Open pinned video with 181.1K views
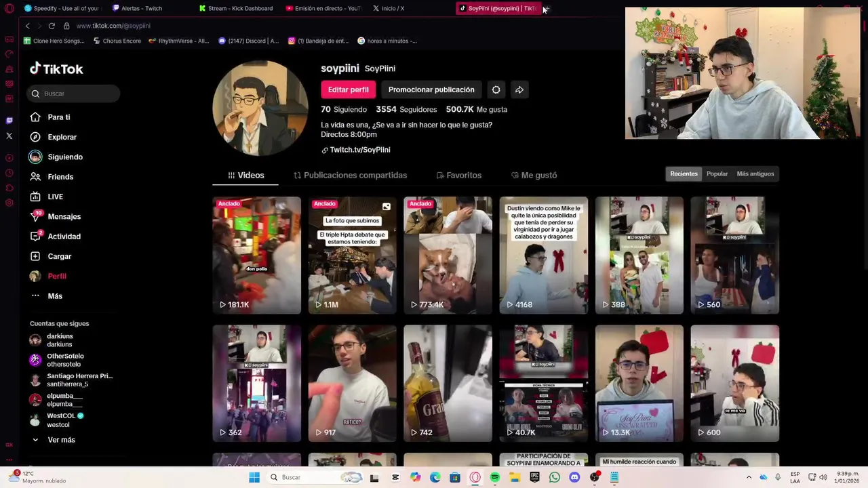Image resolution: width=868 pixels, height=488 pixels. point(256,256)
